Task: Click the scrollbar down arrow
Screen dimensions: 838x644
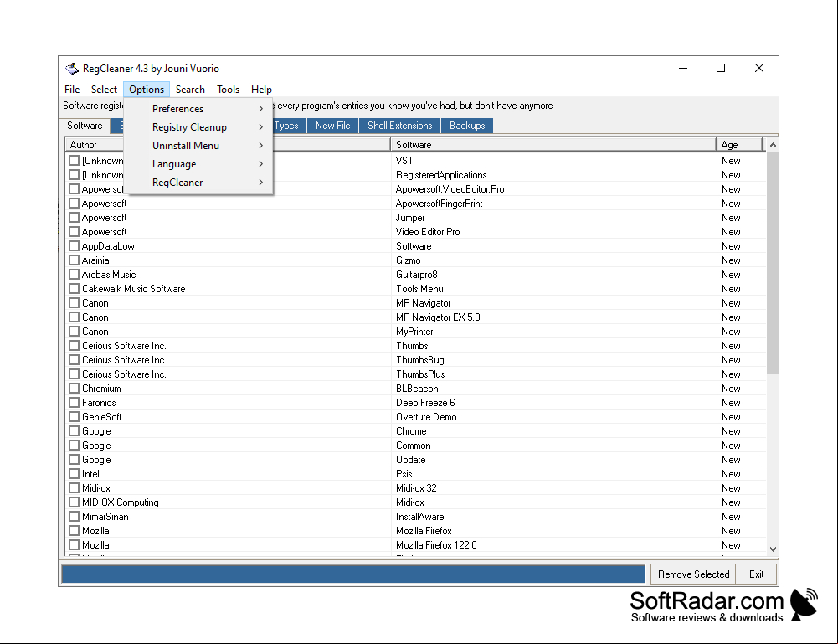Action: (773, 549)
